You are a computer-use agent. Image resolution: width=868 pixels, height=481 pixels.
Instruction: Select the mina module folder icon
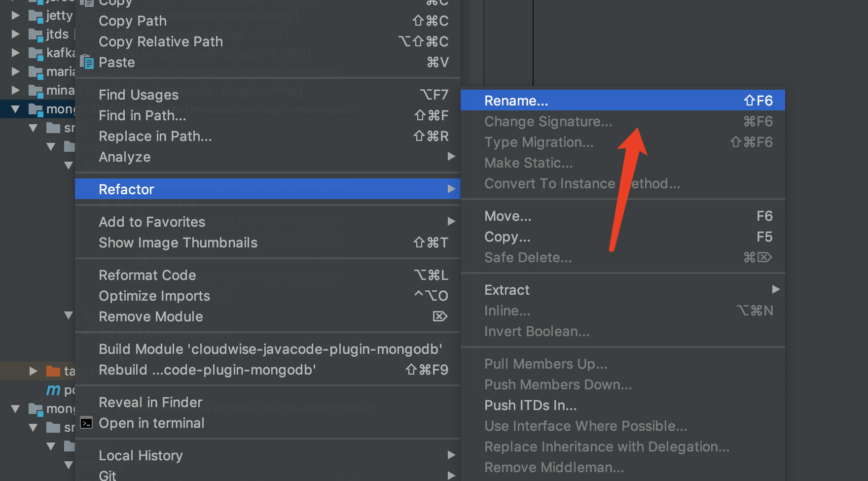(x=36, y=91)
